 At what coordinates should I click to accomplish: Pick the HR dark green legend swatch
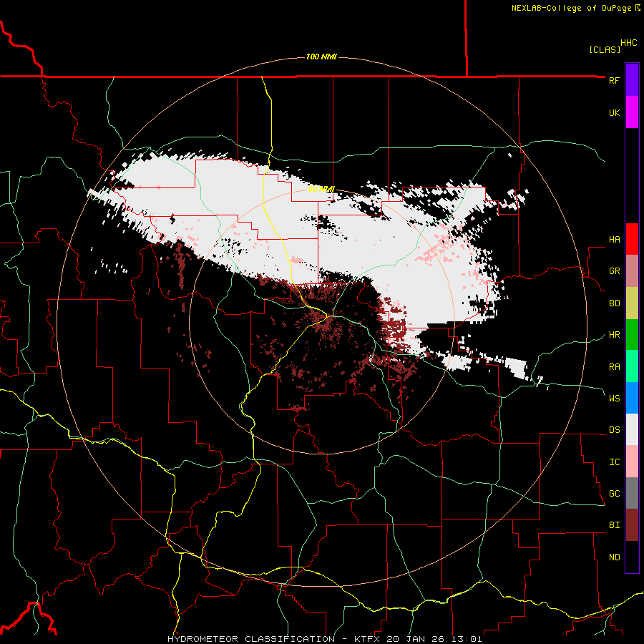click(x=632, y=335)
